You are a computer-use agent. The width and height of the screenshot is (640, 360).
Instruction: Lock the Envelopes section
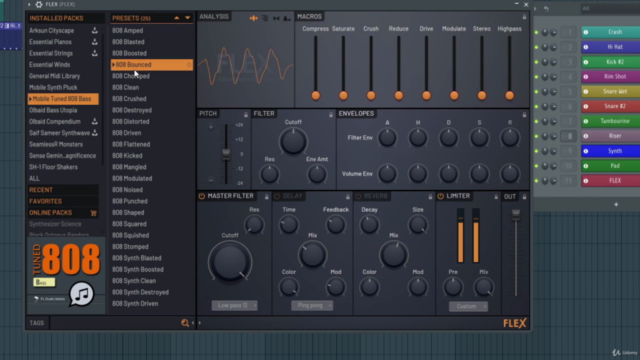pyautogui.click(x=524, y=114)
